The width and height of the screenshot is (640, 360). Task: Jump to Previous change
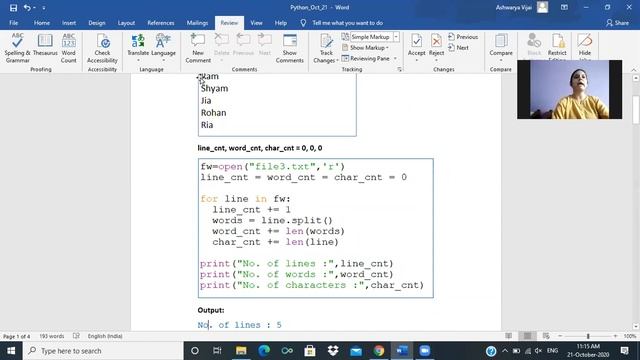[x=463, y=37]
